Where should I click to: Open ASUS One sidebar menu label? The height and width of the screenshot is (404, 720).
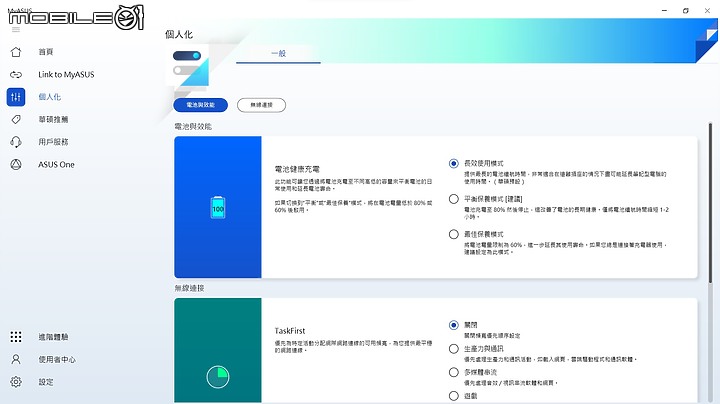tap(56, 164)
